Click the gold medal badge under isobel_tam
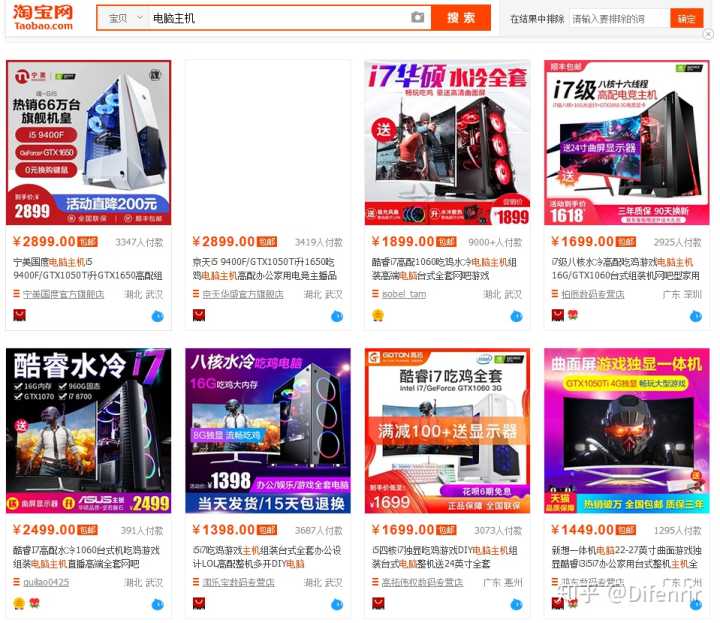Screen dimensions: 720x623 click(x=378, y=315)
